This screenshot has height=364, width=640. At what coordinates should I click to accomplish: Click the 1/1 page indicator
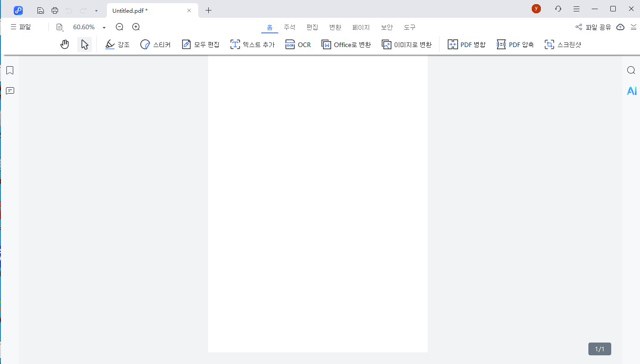[599, 348]
